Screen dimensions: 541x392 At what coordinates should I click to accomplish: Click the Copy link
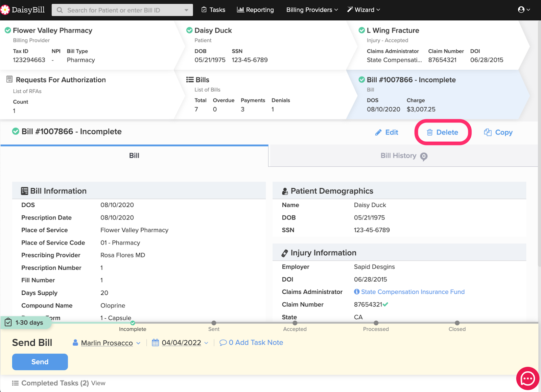(x=498, y=133)
